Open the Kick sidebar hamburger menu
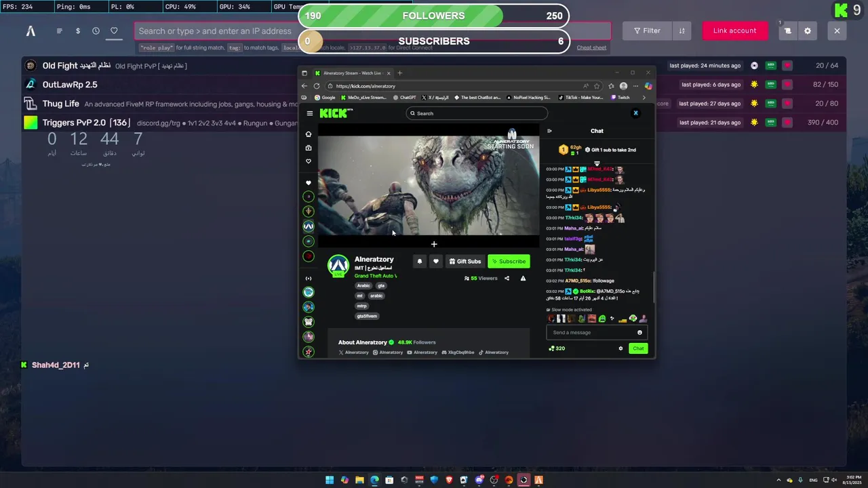The height and width of the screenshot is (488, 868). click(x=310, y=113)
